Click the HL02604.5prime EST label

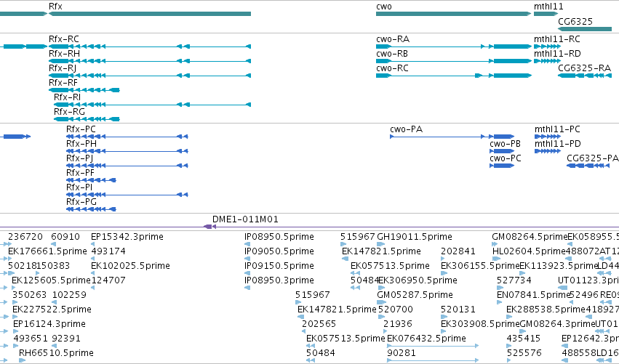tap(529, 251)
